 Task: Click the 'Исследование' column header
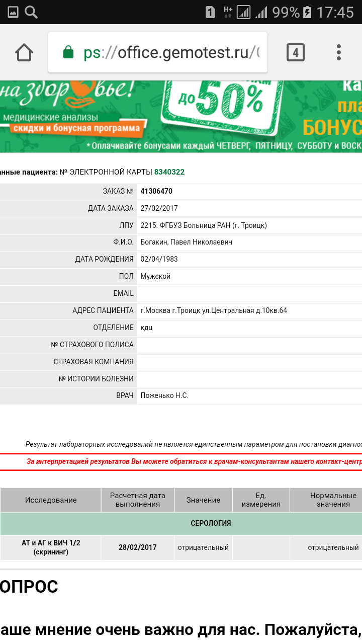pyautogui.click(x=51, y=500)
